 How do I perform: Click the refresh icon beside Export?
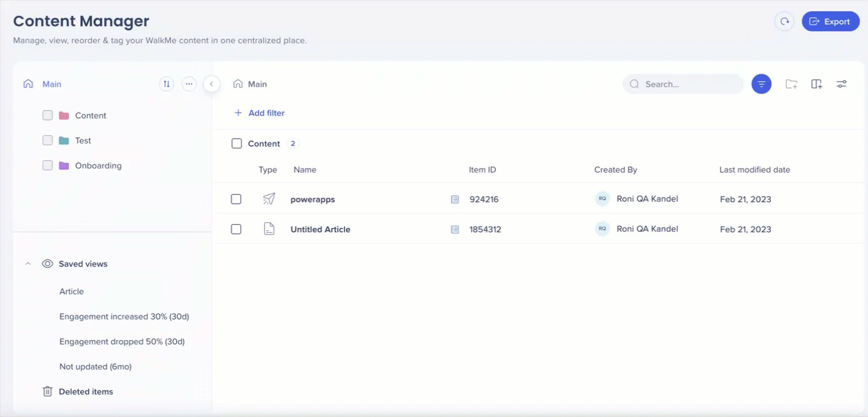click(784, 21)
